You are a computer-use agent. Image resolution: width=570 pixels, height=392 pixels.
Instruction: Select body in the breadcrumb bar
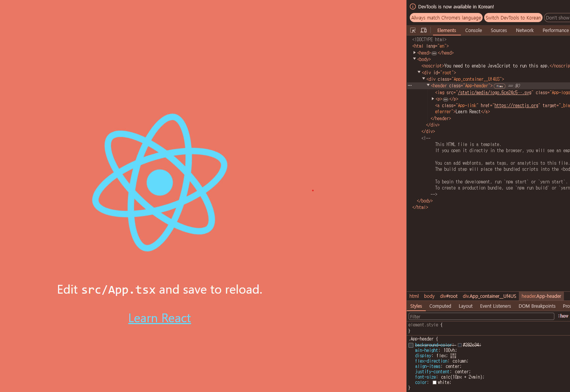point(429,296)
